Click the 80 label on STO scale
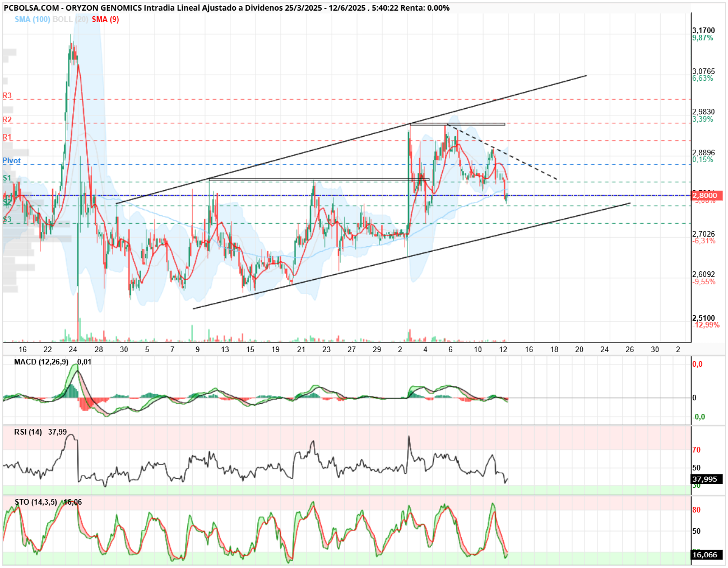Screen dimensions: 728x568 [697, 510]
